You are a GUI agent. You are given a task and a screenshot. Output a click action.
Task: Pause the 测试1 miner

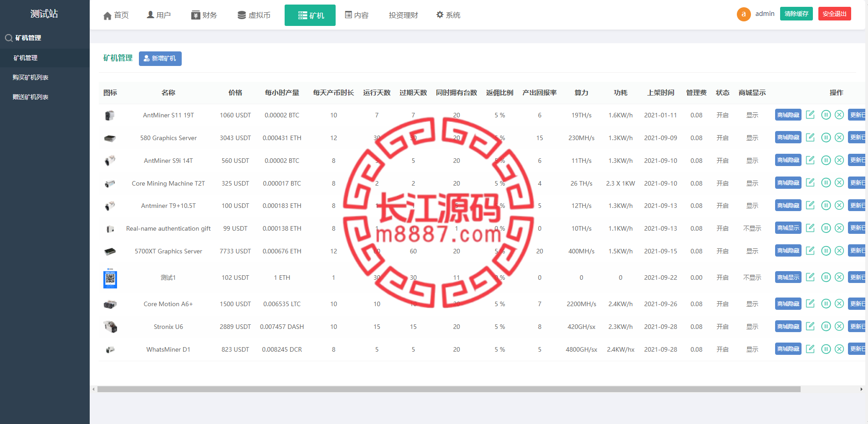click(x=826, y=277)
